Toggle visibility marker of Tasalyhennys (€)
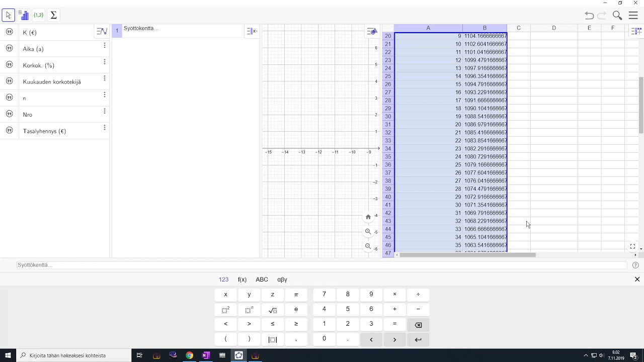The height and width of the screenshot is (362, 644). pyautogui.click(x=9, y=131)
